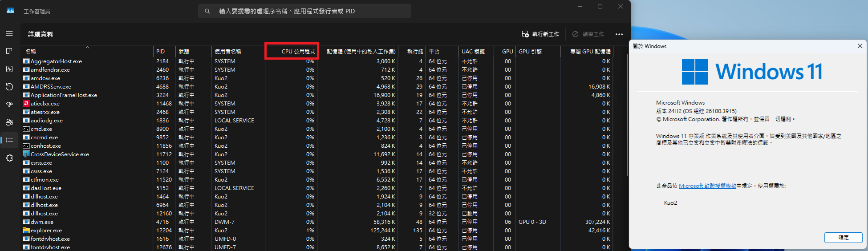This screenshot has height=251, width=868.
Task: Click the icon beside dasHost.exe
Action: click(x=26, y=188)
